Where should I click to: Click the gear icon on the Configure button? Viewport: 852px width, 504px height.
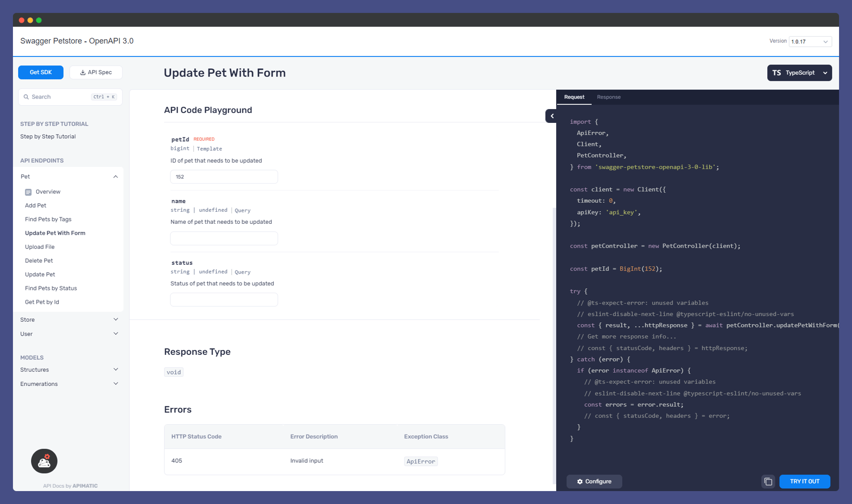[x=580, y=482]
